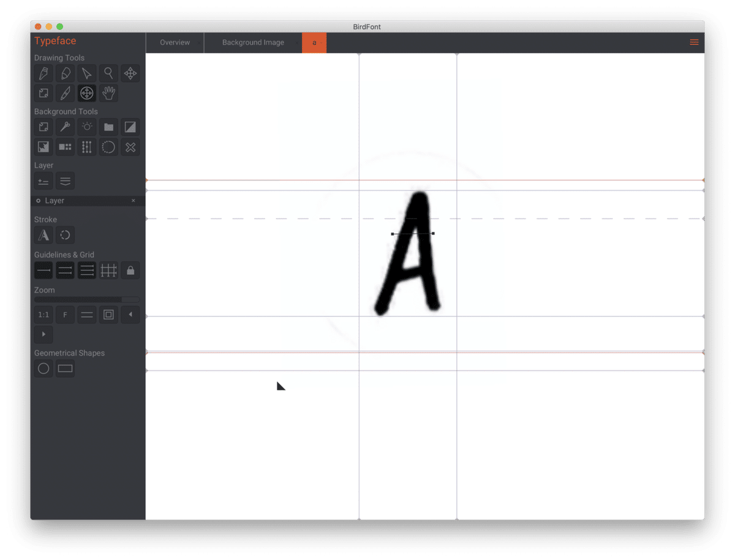Click the right endpoint of the crossbar path
Viewport: 735px width, 560px height.
click(433, 233)
